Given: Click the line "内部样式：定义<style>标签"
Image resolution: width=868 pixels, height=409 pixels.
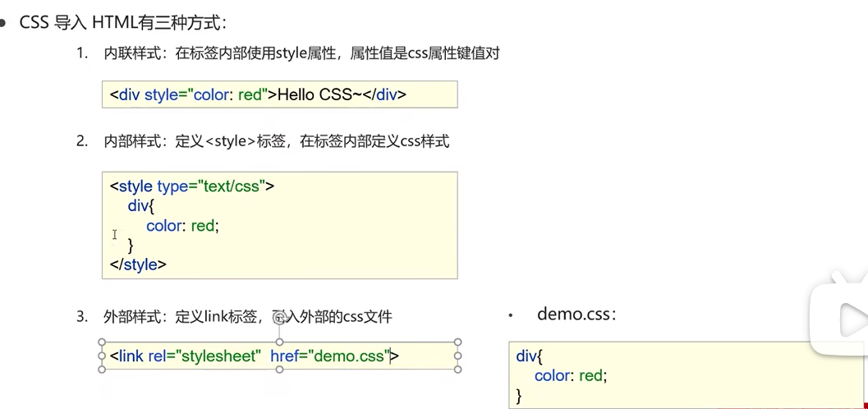Looking at the screenshot, I should tap(276, 142).
